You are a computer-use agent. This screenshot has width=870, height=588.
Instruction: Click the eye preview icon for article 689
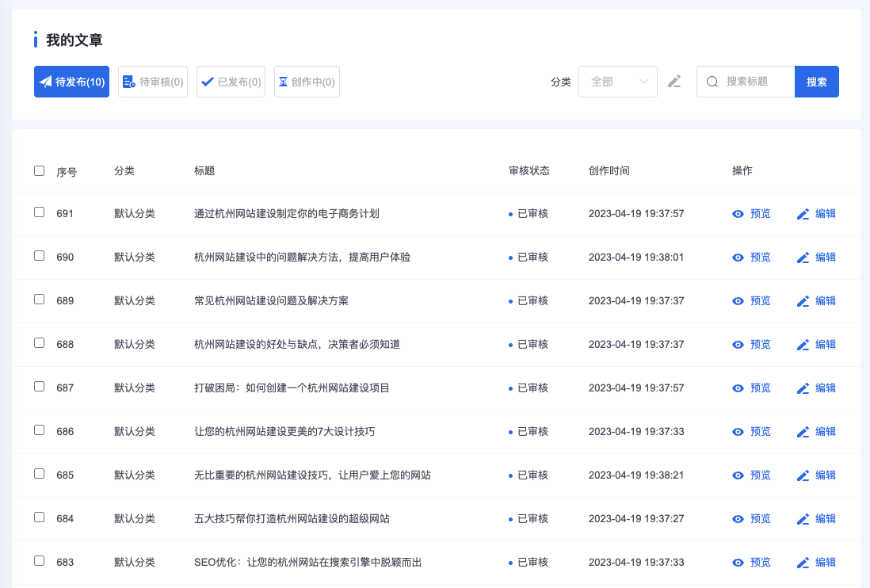click(738, 301)
